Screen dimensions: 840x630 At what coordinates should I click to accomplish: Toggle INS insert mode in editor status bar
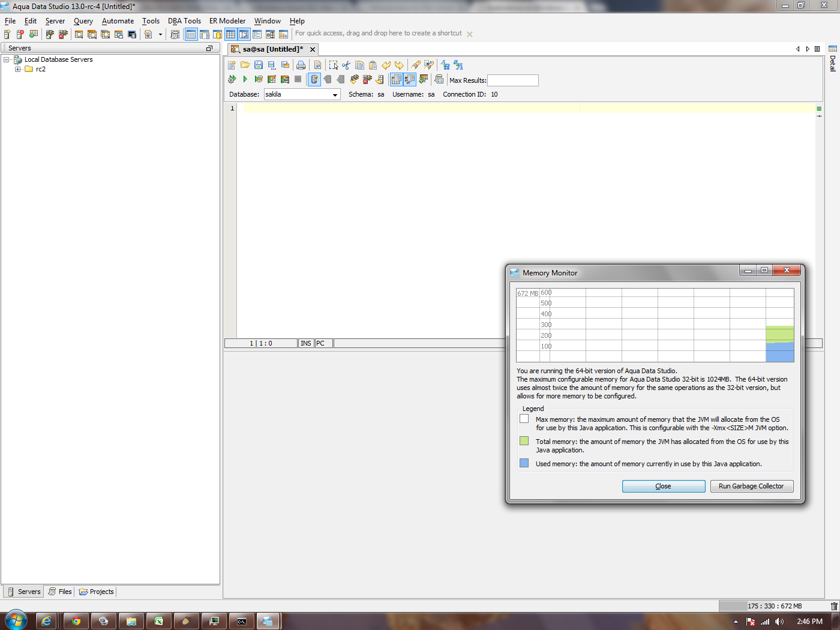(x=306, y=343)
